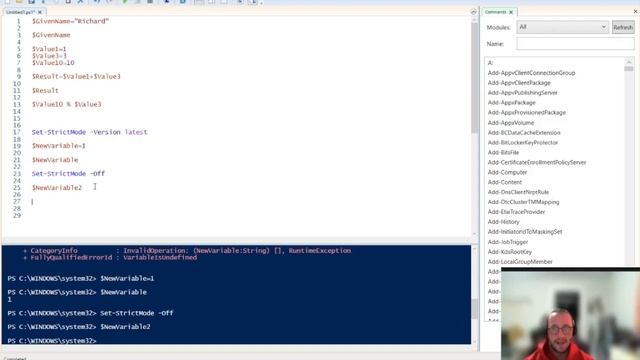The height and width of the screenshot is (360, 640).
Task: Select Add-AppvClientConnectionGroup in the commands list
Action: click(531, 73)
